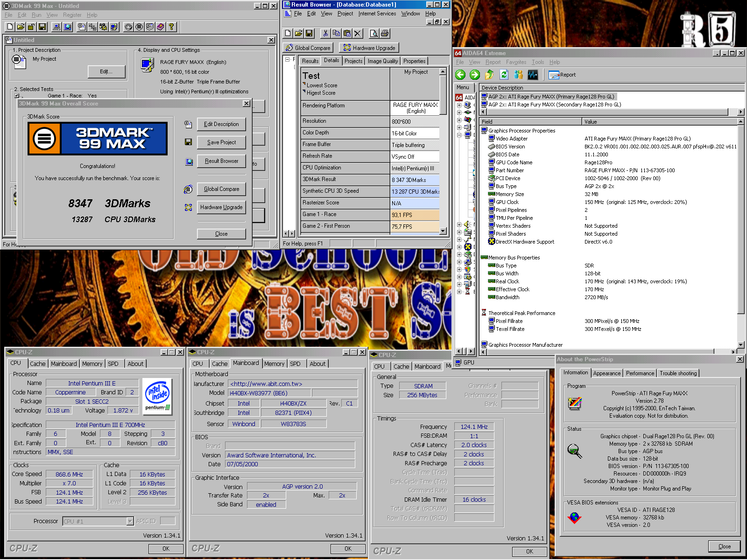This screenshot has height=560, width=747.
Task: Open Internet Services menu in Result Browser
Action: pyautogui.click(x=377, y=14)
